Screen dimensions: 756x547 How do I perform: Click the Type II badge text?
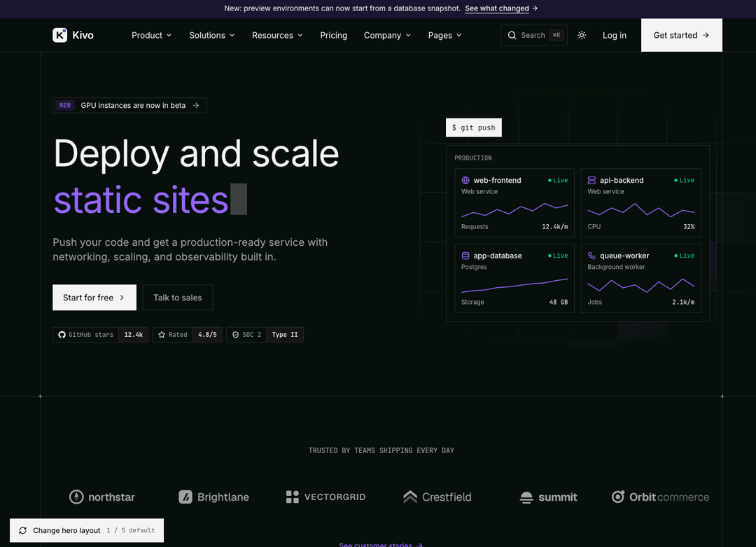point(285,335)
